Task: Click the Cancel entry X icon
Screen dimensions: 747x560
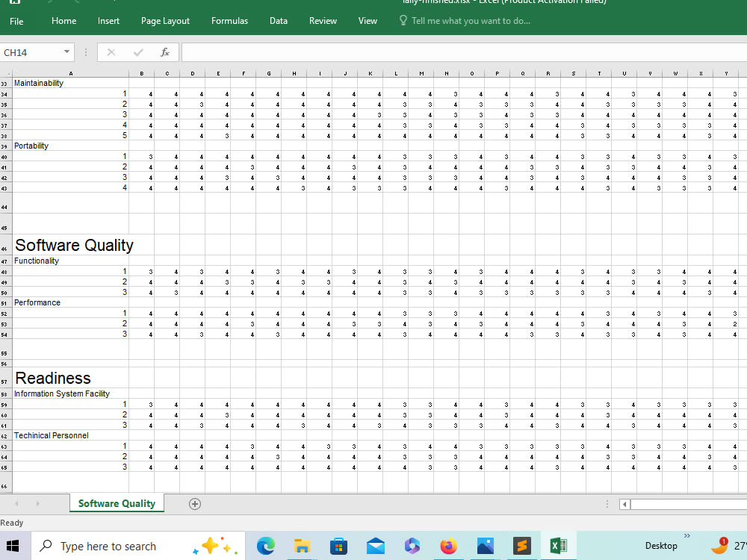Action: tap(111, 52)
